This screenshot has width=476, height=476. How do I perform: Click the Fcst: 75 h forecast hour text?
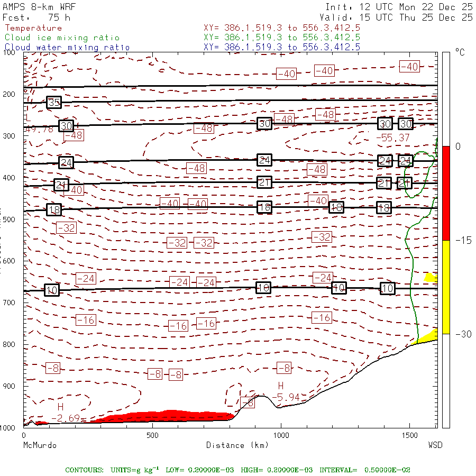pos(36,17)
